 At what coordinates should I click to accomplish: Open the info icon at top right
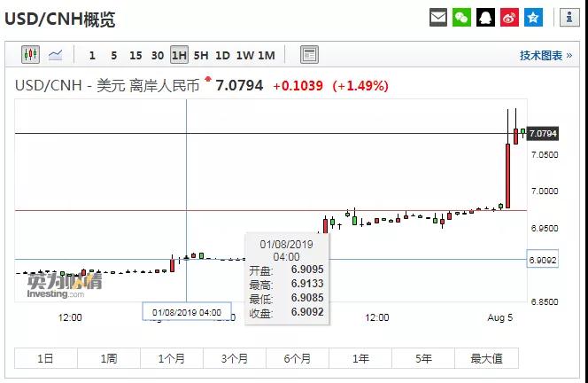[568, 17]
